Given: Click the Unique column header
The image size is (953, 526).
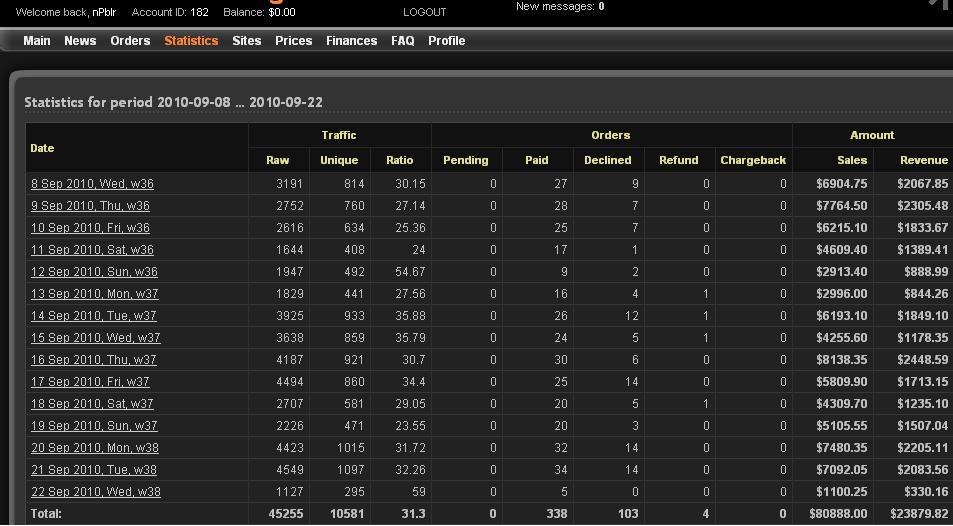Looking at the screenshot, I should pos(339,160).
